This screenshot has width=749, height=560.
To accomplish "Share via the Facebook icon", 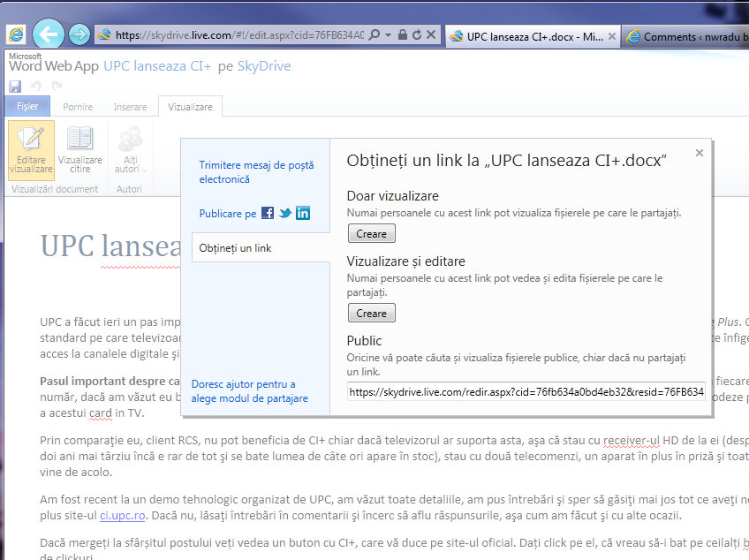I will [x=268, y=213].
